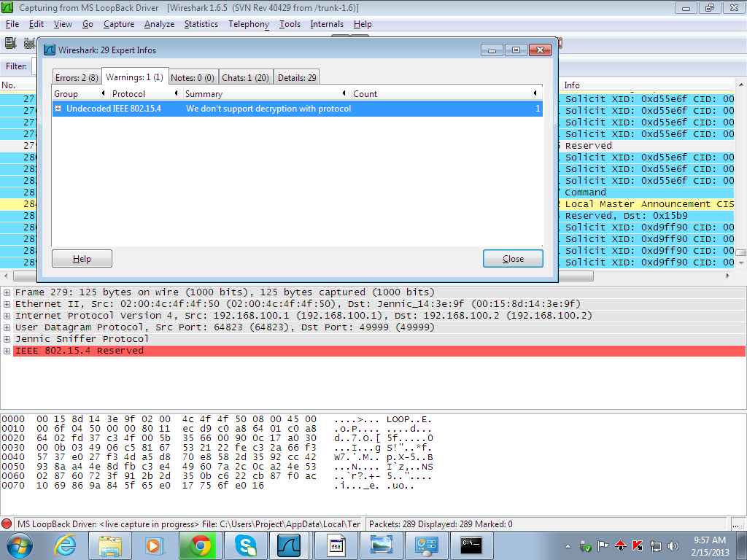
Task: Open the document viewer taskbar icon next to Wireshark
Action: 336,545
